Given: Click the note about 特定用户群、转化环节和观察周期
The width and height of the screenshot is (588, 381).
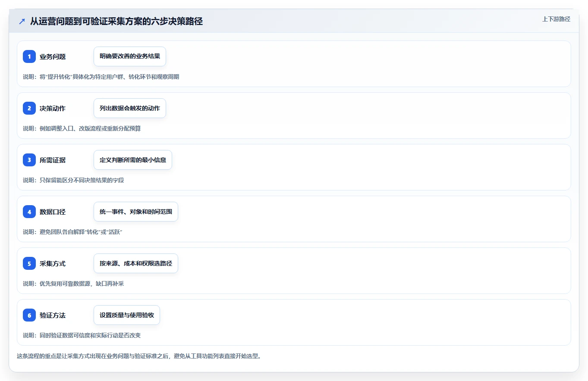Looking at the screenshot, I should (101, 77).
